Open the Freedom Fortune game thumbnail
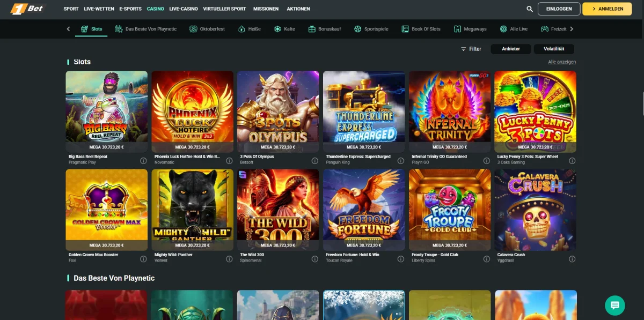The image size is (644, 320). click(364, 210)
